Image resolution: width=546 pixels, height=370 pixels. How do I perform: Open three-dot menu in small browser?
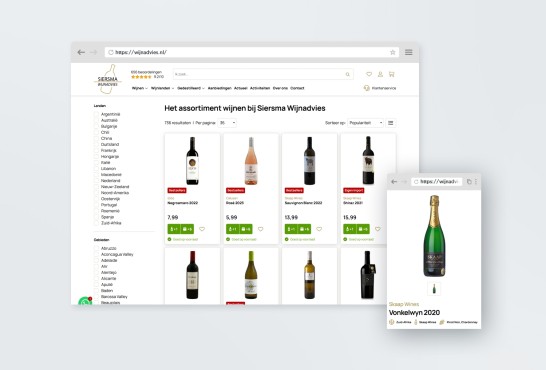pyautogui.click(x=476, y=182)
